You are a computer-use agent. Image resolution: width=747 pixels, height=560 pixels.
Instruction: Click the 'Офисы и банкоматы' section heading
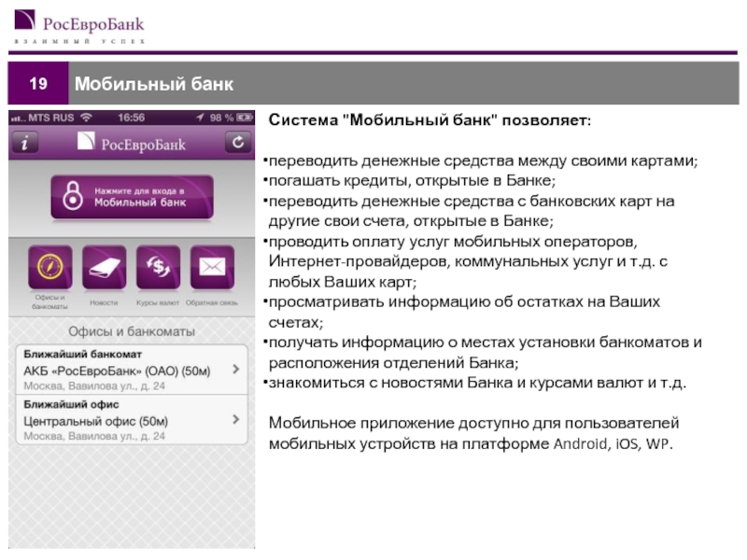coord(132,331)
